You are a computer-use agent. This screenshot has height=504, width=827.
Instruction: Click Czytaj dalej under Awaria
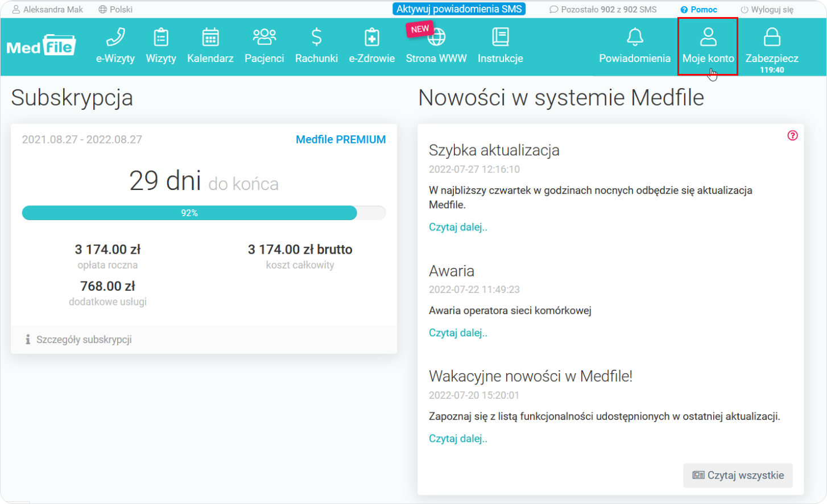pos(458,333)
